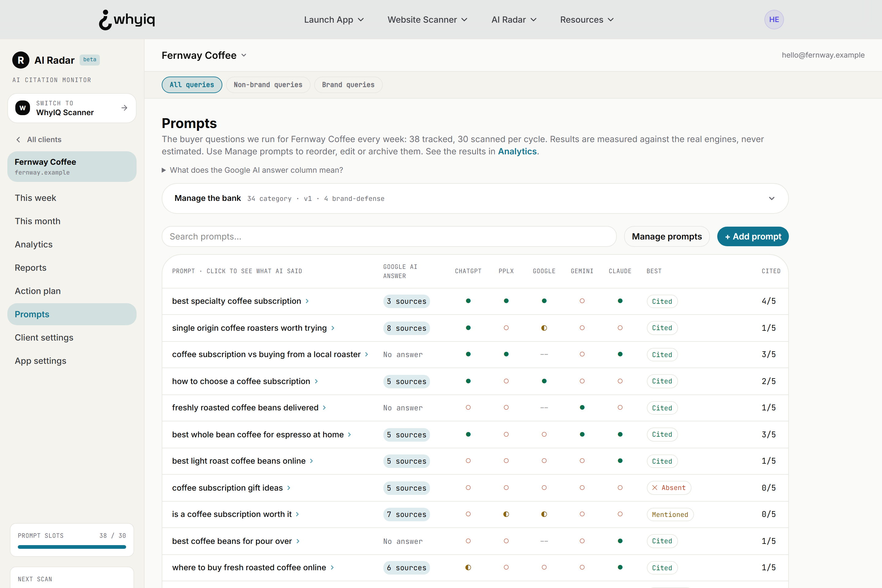Select the Fernway Coffee client card
This screenshot has width=882, height=588.
[72, 167]
